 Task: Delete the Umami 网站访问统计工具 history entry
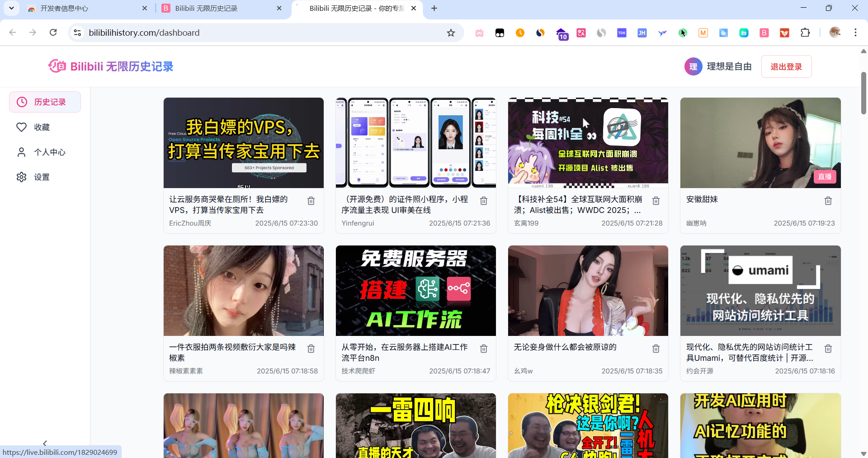[828, 349]
